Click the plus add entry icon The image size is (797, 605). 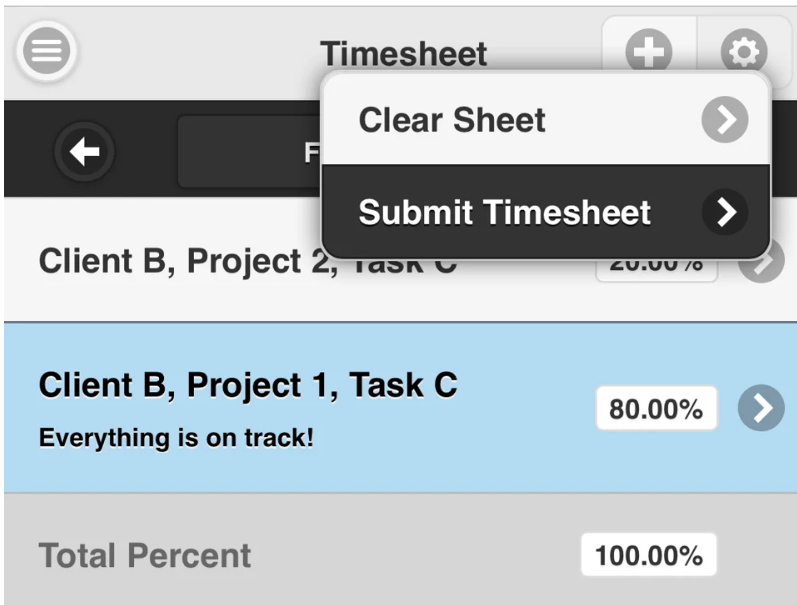649,51
